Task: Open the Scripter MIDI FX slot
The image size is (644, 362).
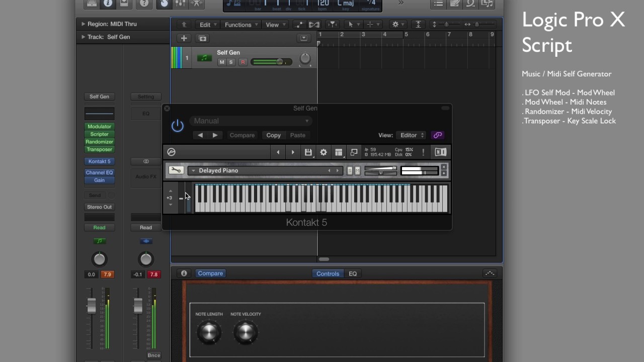Action: click(99, 134)
